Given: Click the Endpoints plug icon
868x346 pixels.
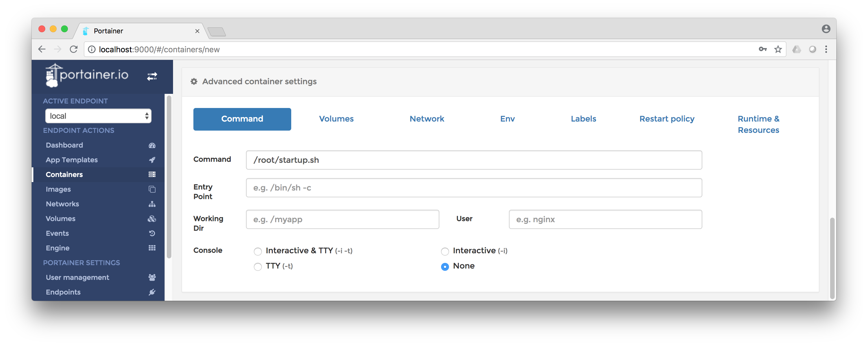Looking at the screenshot, I should (x=152, y=292).
